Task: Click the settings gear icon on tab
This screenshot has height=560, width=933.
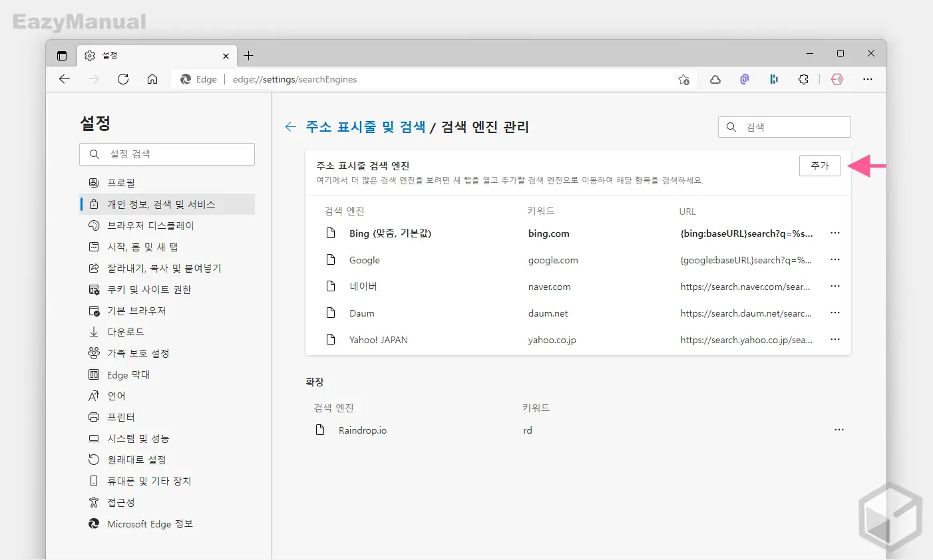Action: pyautogui.click(x=90, y=56)
